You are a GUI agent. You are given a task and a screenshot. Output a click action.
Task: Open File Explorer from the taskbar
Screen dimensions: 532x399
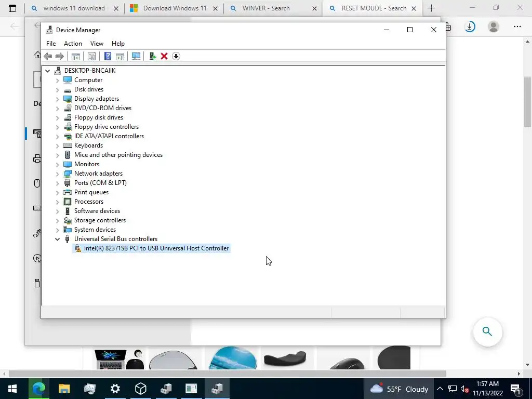64,389
